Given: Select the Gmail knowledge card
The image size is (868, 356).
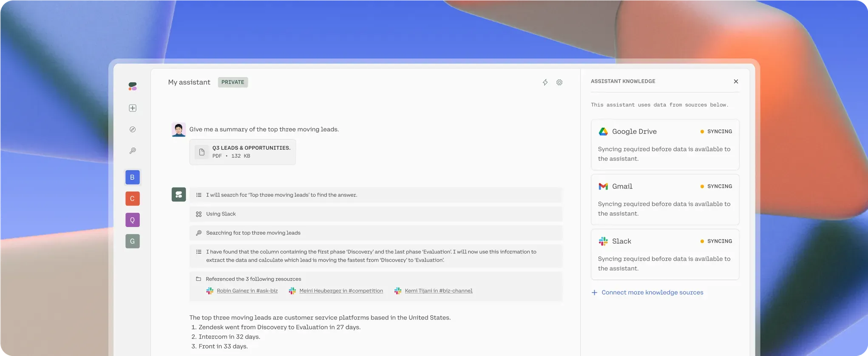Looking at the screenshot, I should tap(665, 199).
